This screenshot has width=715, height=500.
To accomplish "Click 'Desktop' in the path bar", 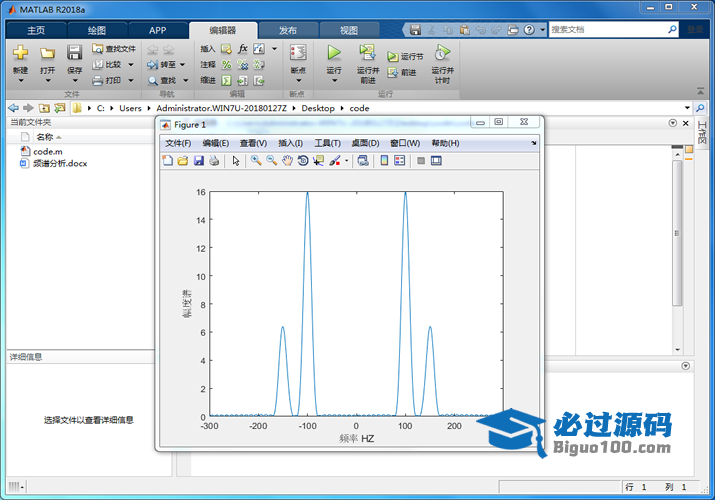I will [x=318, y=108].
